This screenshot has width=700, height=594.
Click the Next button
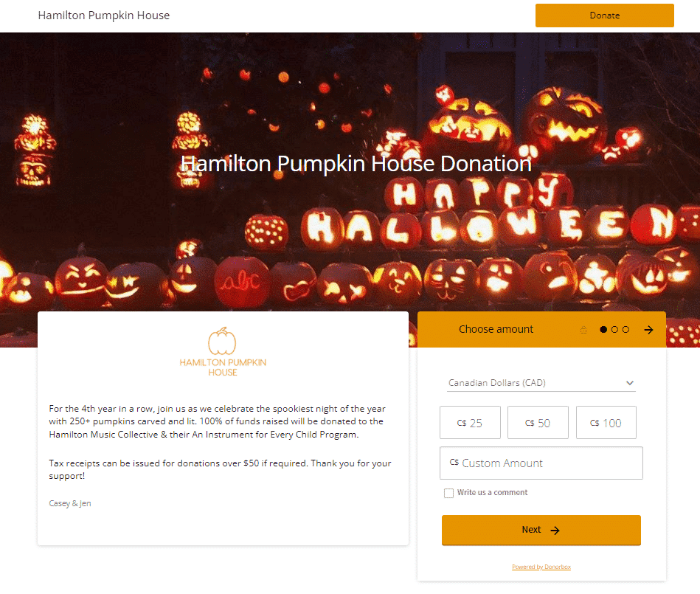(541, 530)
